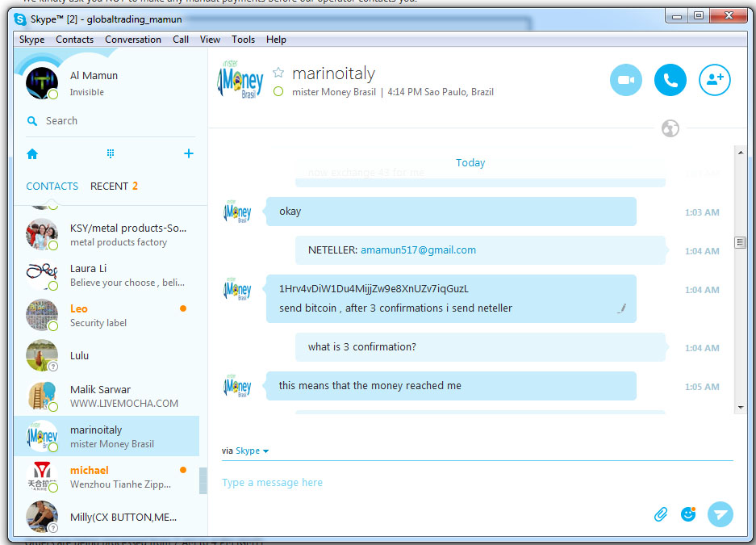Click the Type a message here field
This screenshot has width=756, height=545.
click(x=478, y=483)
